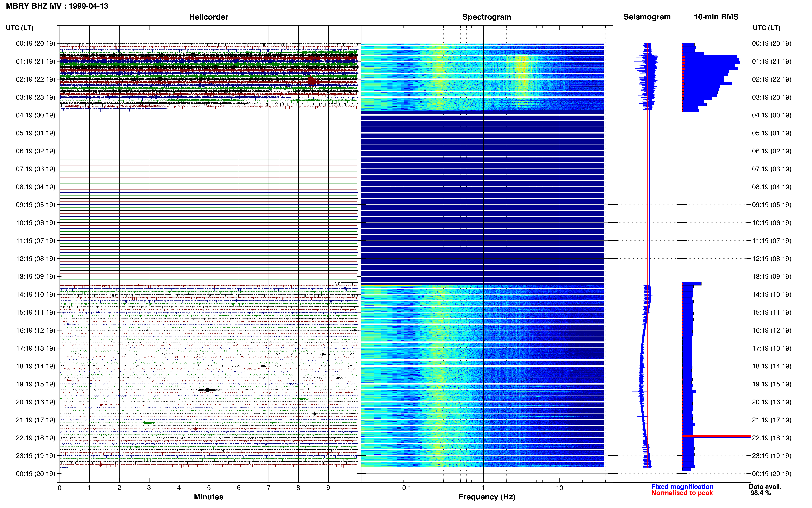This screenshot has height=508, width=812.
Task: Click helicorder time label '14:19 (10:19)'
Action: [35, 294]
